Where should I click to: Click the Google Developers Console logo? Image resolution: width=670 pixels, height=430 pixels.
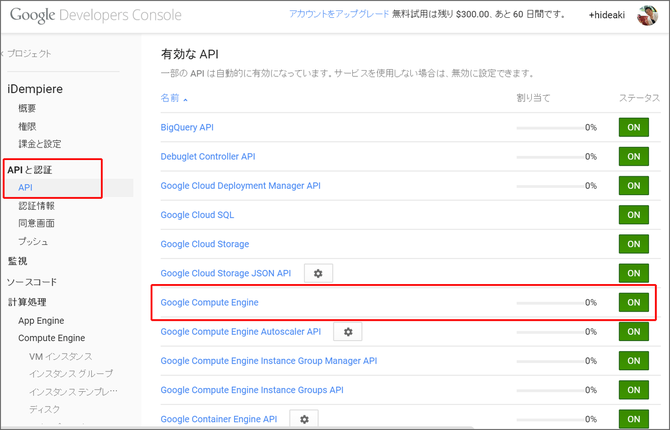coord(96,15)
